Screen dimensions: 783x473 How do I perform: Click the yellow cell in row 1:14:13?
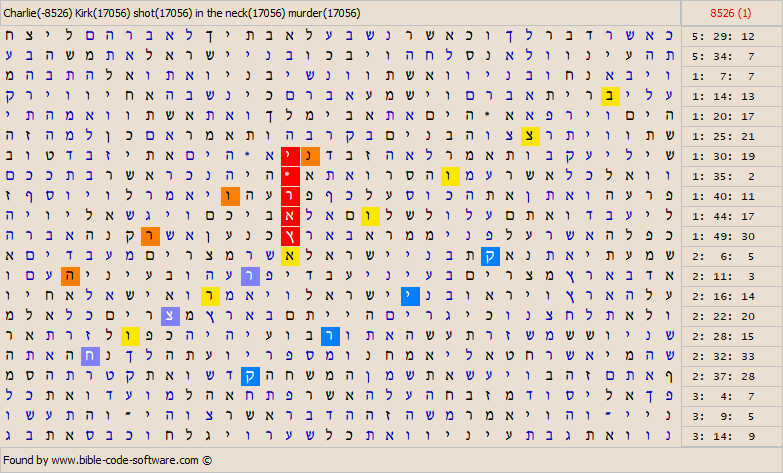click(x=610, y=96)
